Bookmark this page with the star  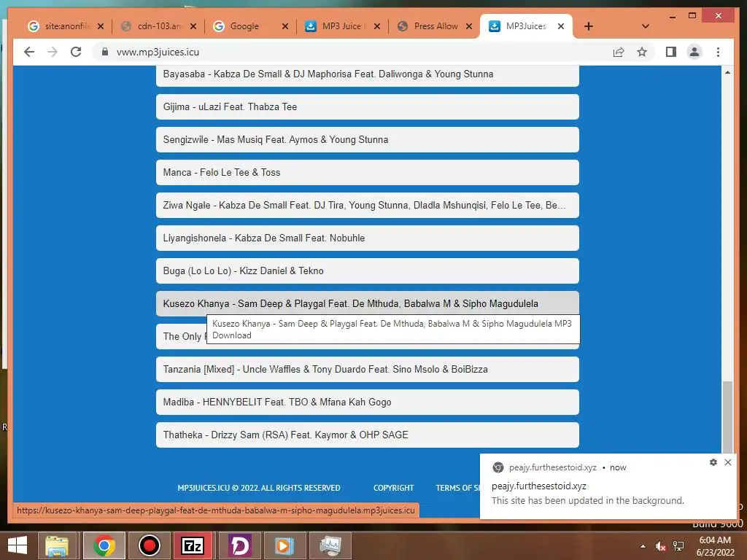click(x=642, y=52)
